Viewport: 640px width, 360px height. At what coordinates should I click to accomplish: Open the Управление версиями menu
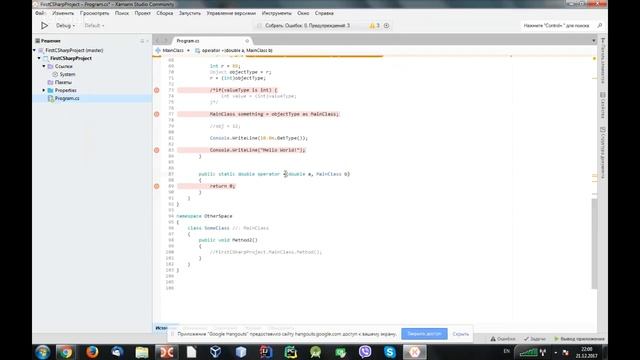[x=231, y=13]
